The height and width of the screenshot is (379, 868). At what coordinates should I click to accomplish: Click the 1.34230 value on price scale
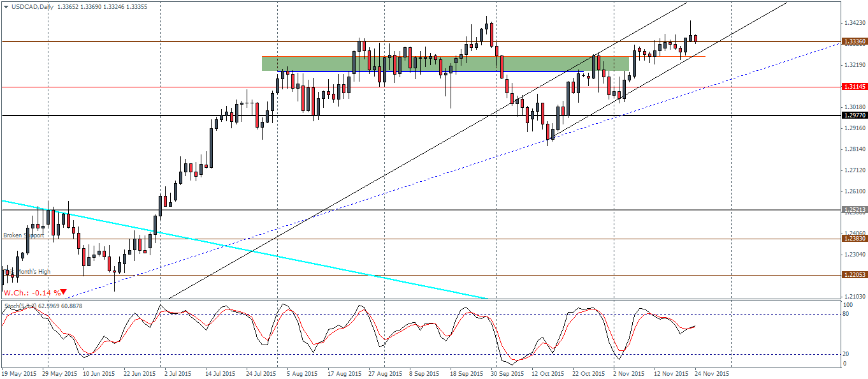pyautogui.click(x=853, y=22)
